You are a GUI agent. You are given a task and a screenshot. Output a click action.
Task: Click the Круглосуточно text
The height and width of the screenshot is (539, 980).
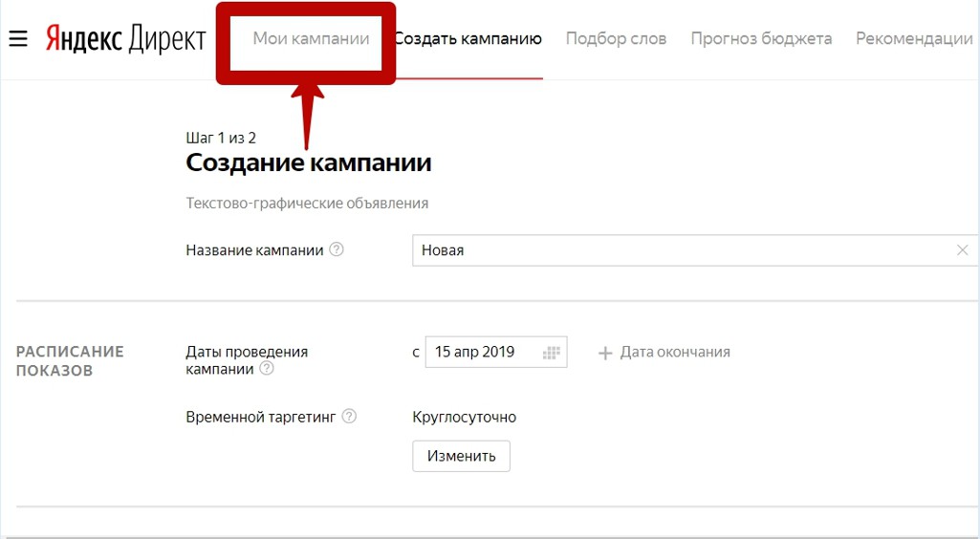(x=465, y=417)
